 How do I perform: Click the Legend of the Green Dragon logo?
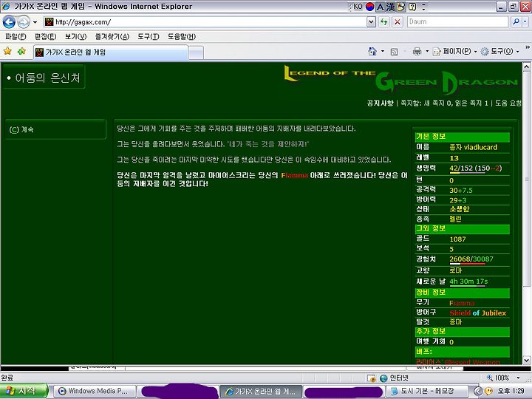coord(401,80)
